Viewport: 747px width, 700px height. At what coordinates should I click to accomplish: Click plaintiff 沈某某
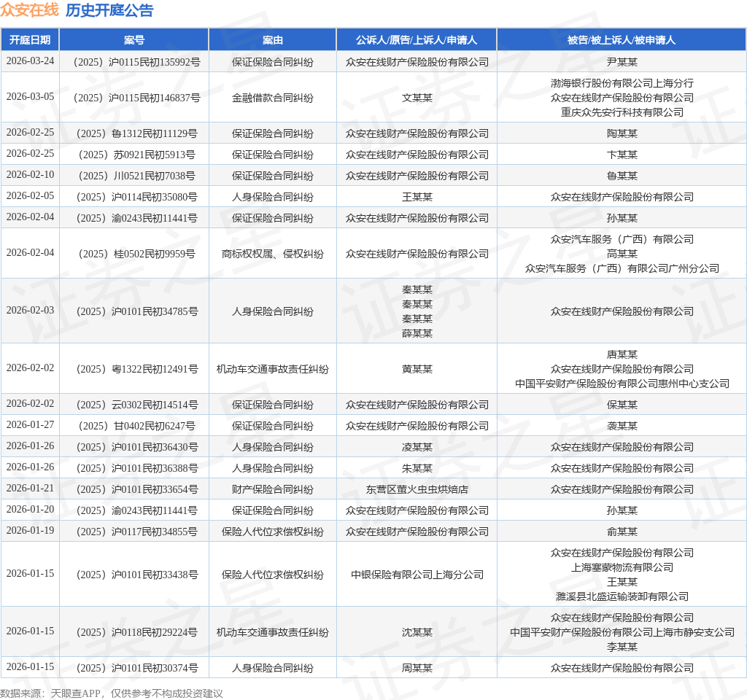tap(417, 632)
